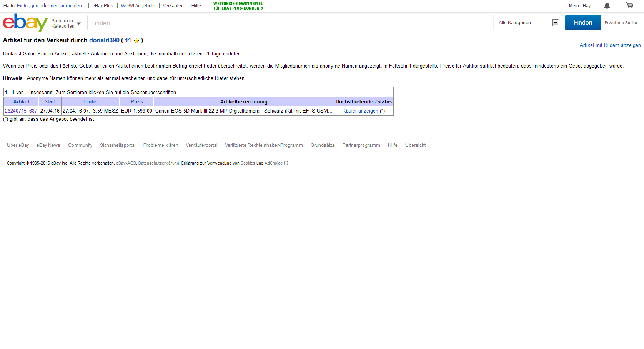The image size is (644, 349).
Task: Click neu anmelden link
Action: (66, 6)
